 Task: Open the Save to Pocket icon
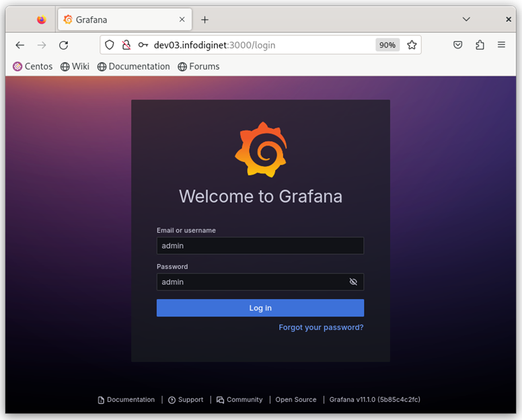457,45
